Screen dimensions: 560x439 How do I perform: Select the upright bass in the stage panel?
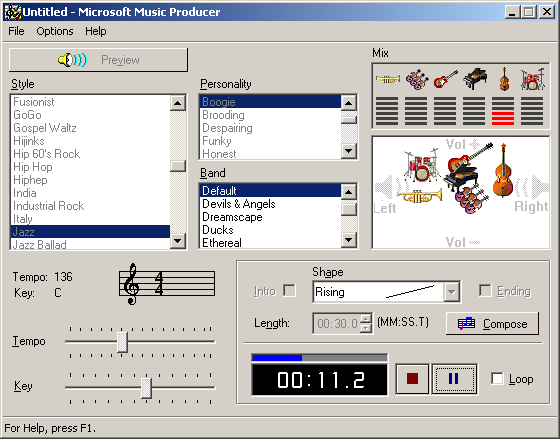point(503,170)
